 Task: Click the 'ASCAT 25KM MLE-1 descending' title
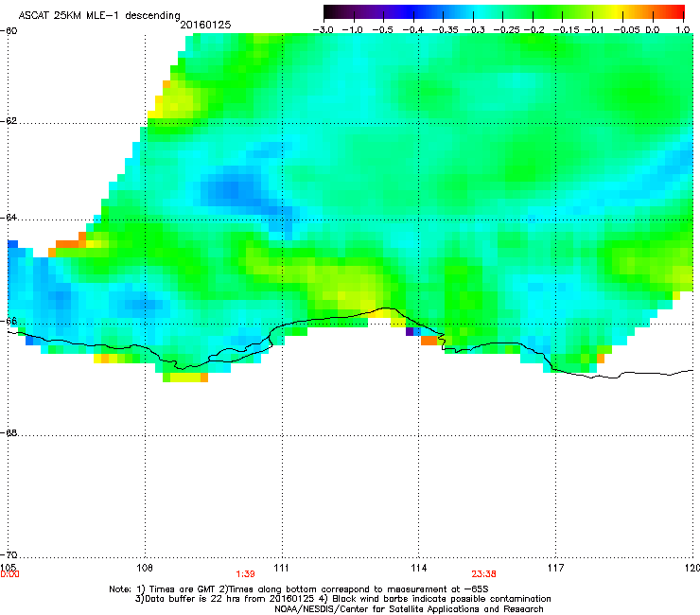pos(99,16)
